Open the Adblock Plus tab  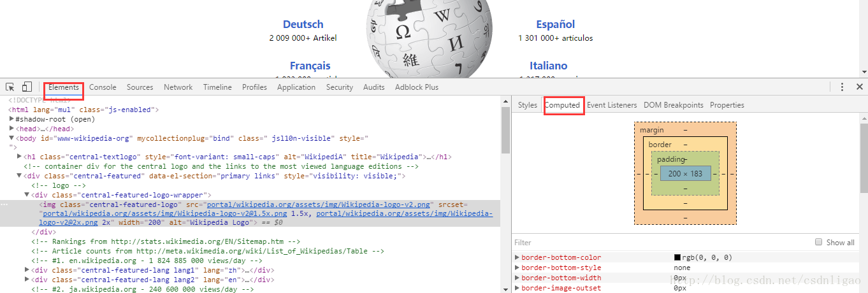417,87
